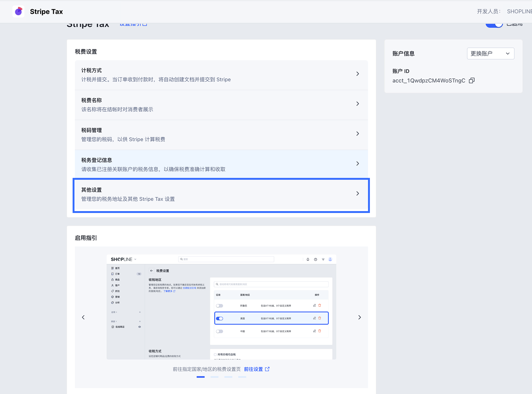Copy the account ID with the copy icon

[472, 80]
